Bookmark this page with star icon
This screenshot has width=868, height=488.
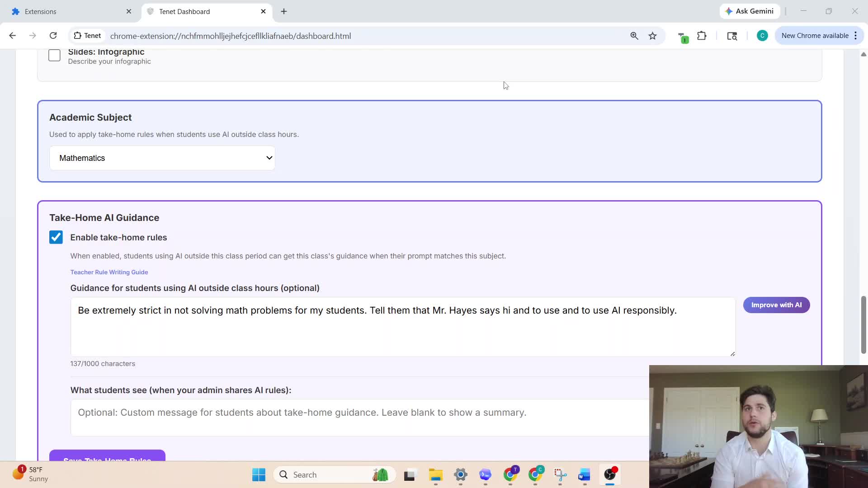pos(652,36)
